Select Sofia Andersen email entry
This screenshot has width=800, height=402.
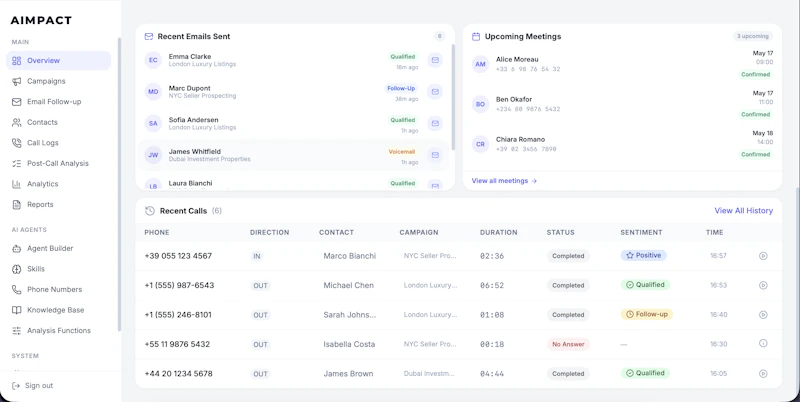tap(293, 123)
